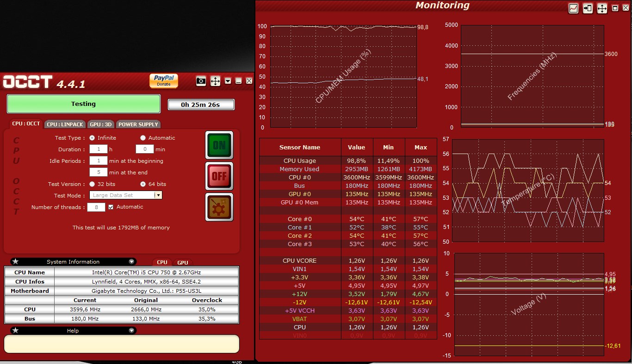This screenshot has width=632, height=364.
Task: Choose the 64 bits test version
Action: click(x=143, y=184)
